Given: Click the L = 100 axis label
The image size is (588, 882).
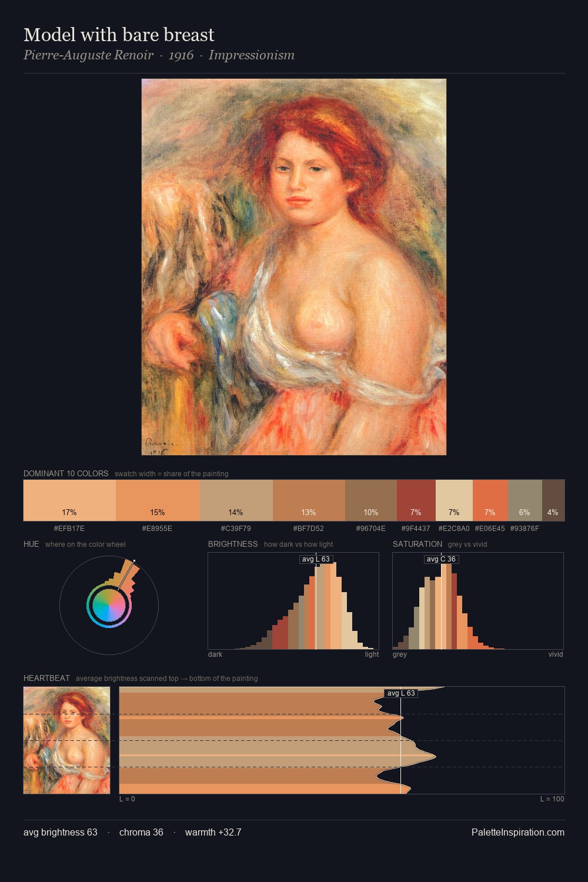Looking at the screenshot, I should pos(552,799).
